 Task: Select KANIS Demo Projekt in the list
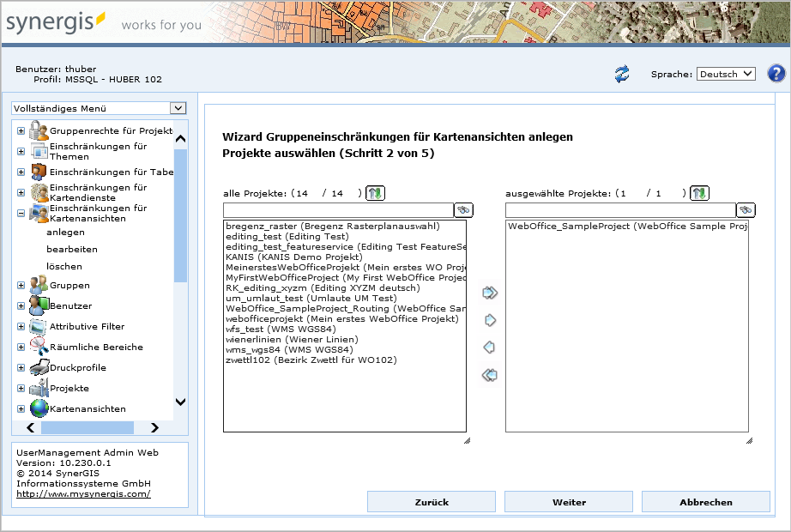tap(283, 257)
